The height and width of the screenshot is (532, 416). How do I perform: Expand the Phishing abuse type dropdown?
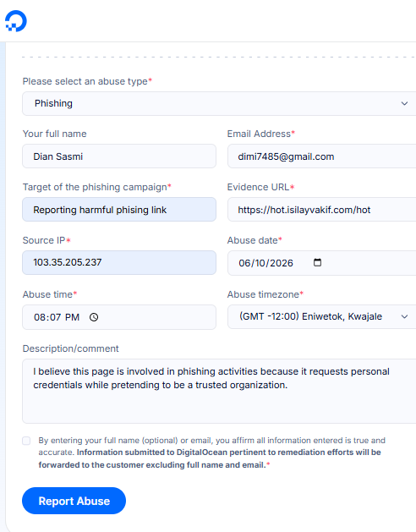219,103
